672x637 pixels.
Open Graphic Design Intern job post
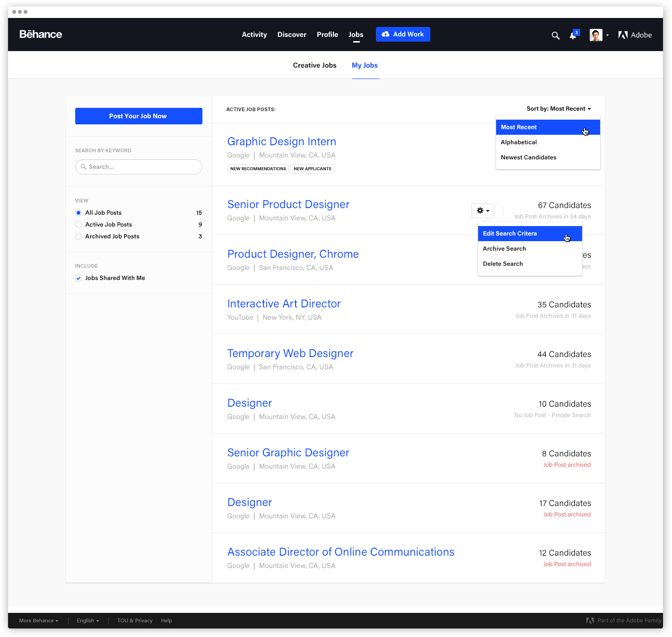pos(282,141)
